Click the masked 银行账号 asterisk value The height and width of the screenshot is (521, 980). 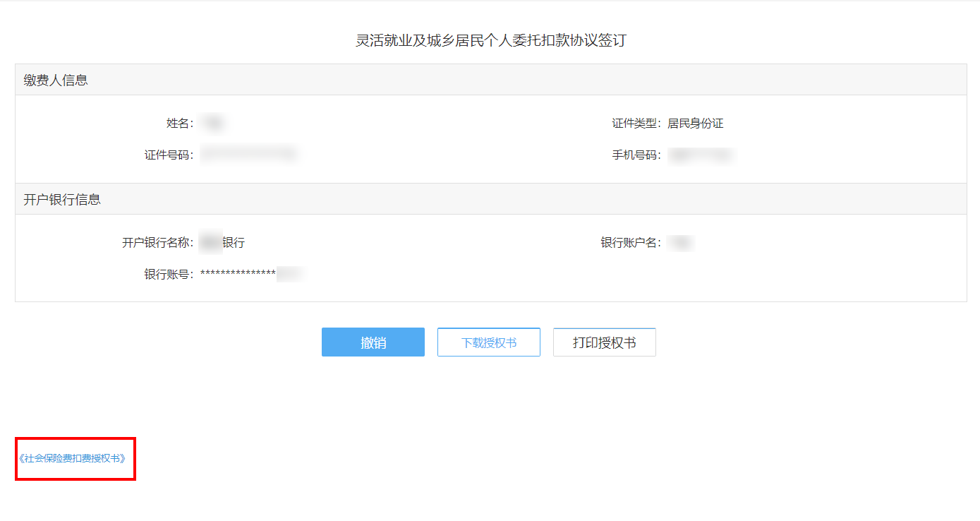point(238,274)
